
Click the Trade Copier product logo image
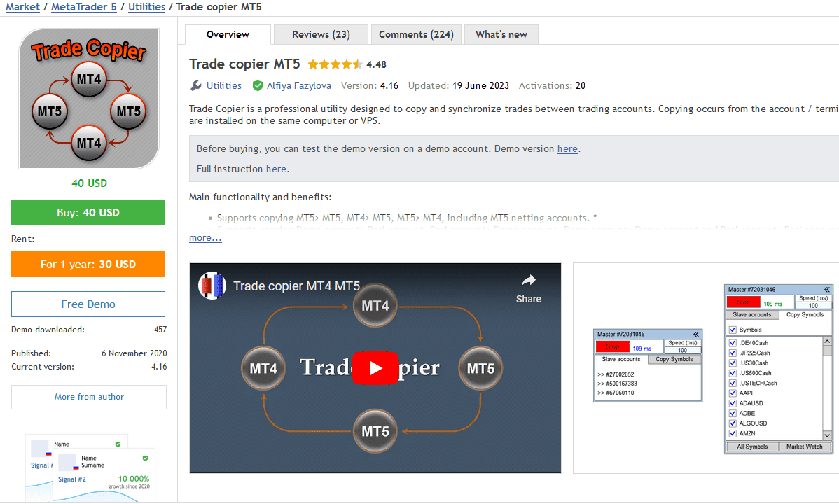coord(89,99)
